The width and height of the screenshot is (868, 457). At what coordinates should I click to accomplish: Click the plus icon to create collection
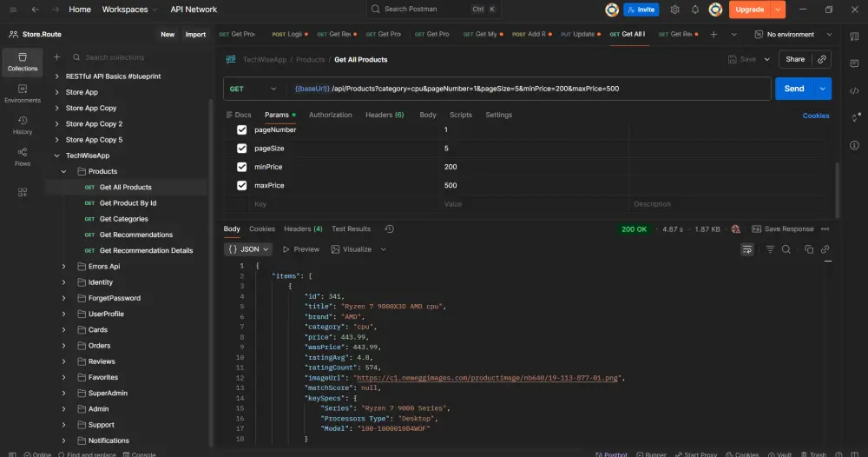pos(56,57)
